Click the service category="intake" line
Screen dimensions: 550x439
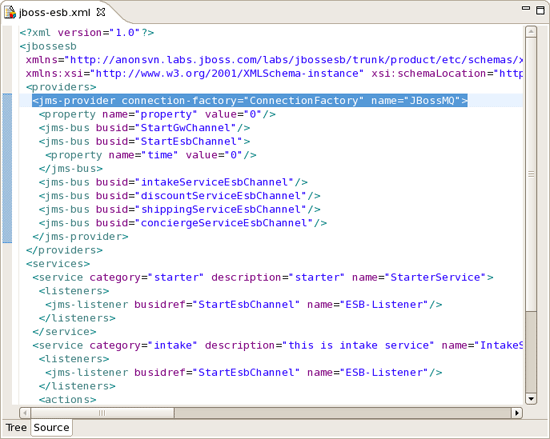[277, 345]
